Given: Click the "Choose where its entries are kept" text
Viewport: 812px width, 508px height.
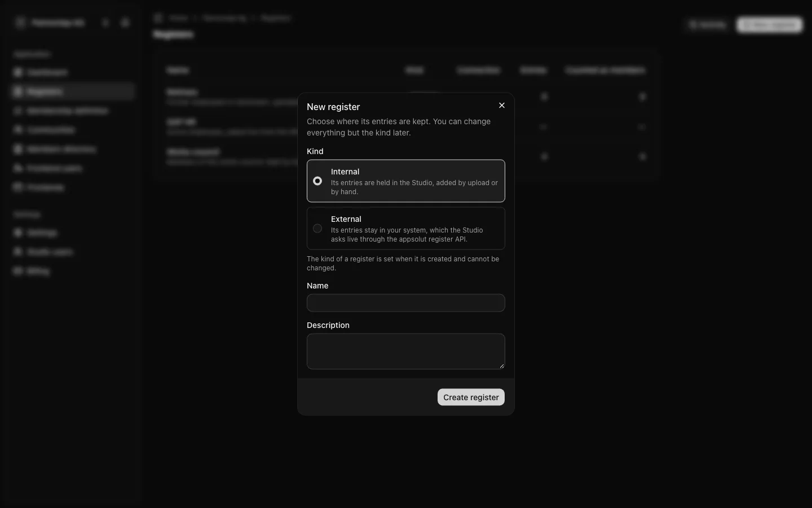Looking at the screenshot, I should pyautogui.click(x=399, y=127).
